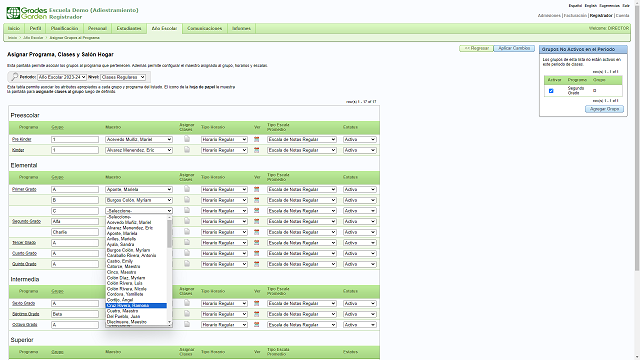Click the Salir link
640x360 pixels.
[x=626, y=6]
